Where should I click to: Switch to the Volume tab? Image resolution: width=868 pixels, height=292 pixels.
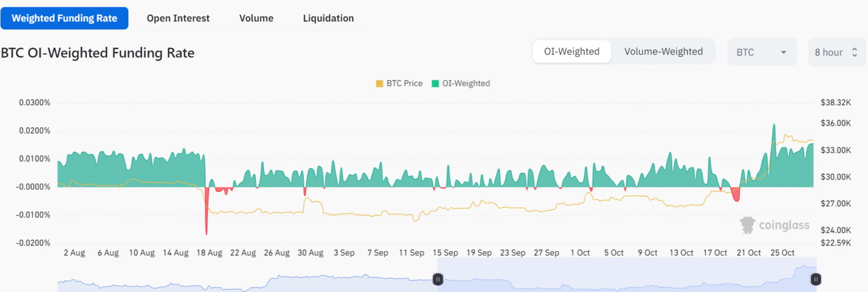(256, 18)
